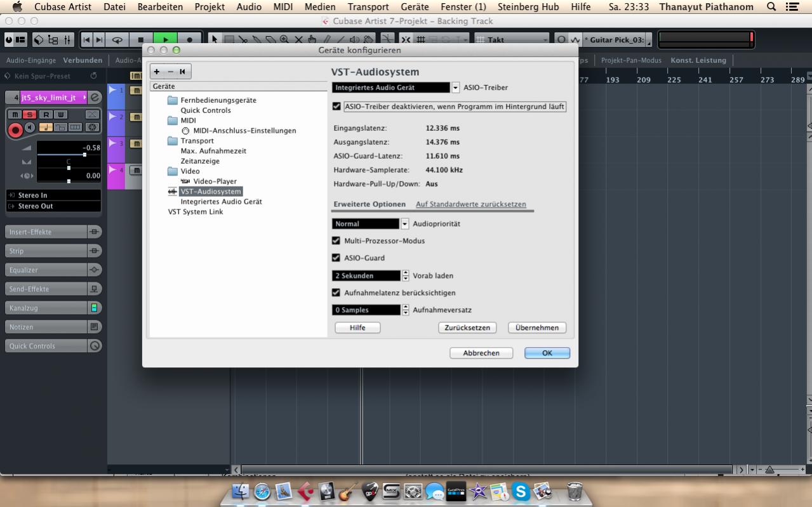Open Finder from the Dock
812x507 pixels.
click(x=241, y=490)
